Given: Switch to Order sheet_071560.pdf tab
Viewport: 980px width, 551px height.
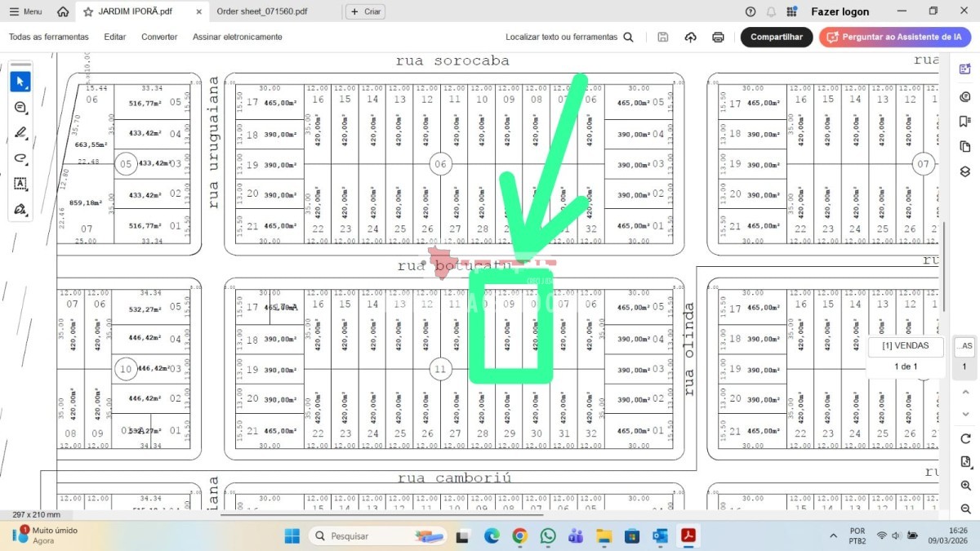Looking at the screenshot, I should coord(262,11).
